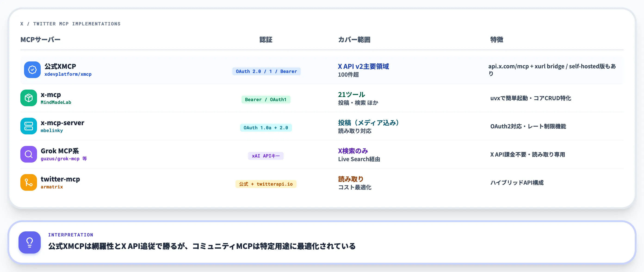The width and height of the screenshot is (644, 272).
Task: Click the 100件超 subtext
Action: 348,75
